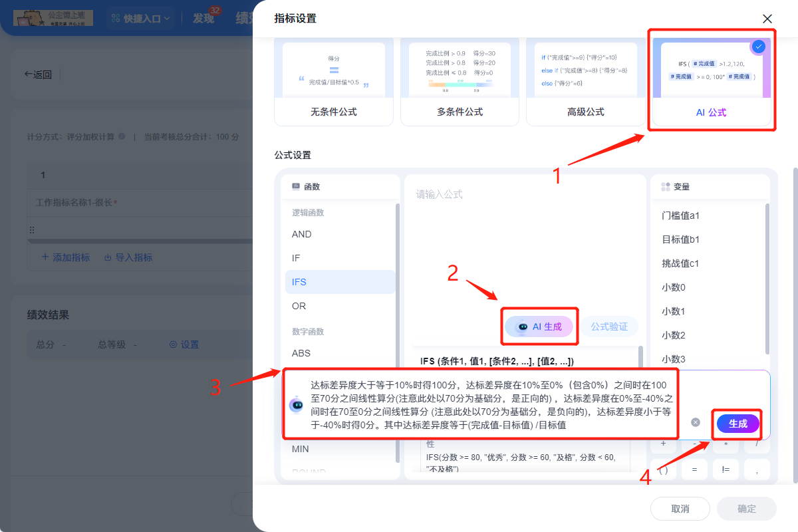The width and height of the screenshot is (798, 532).
Task: Insert the = operator
Action: [x=694, y=469]
